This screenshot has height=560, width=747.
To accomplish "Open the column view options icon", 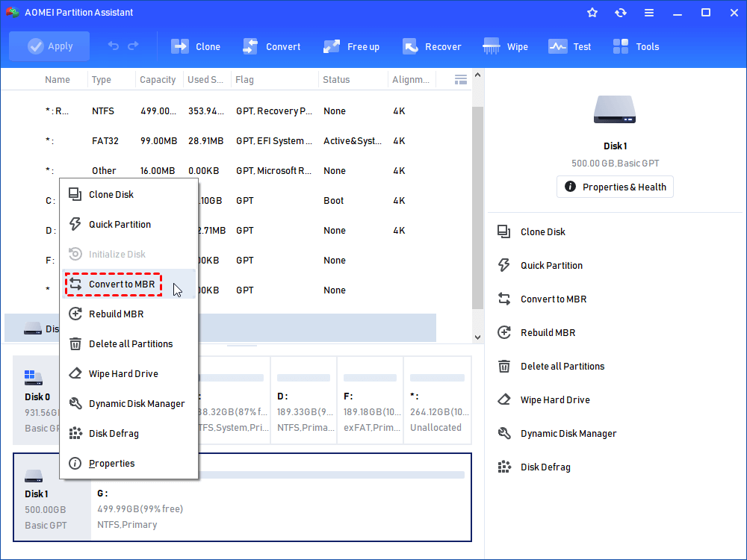I will tap(461, 80).
